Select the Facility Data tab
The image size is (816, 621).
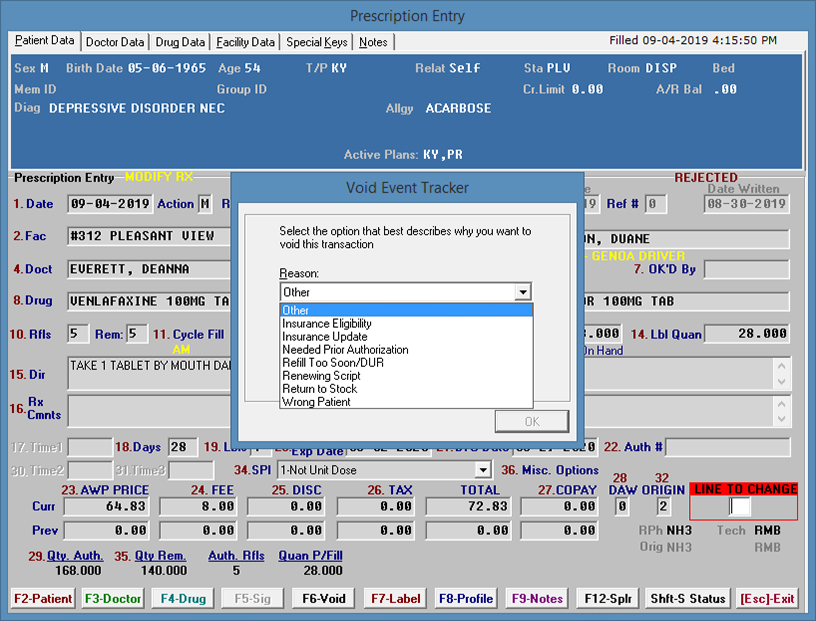click(x=246, y=42)
